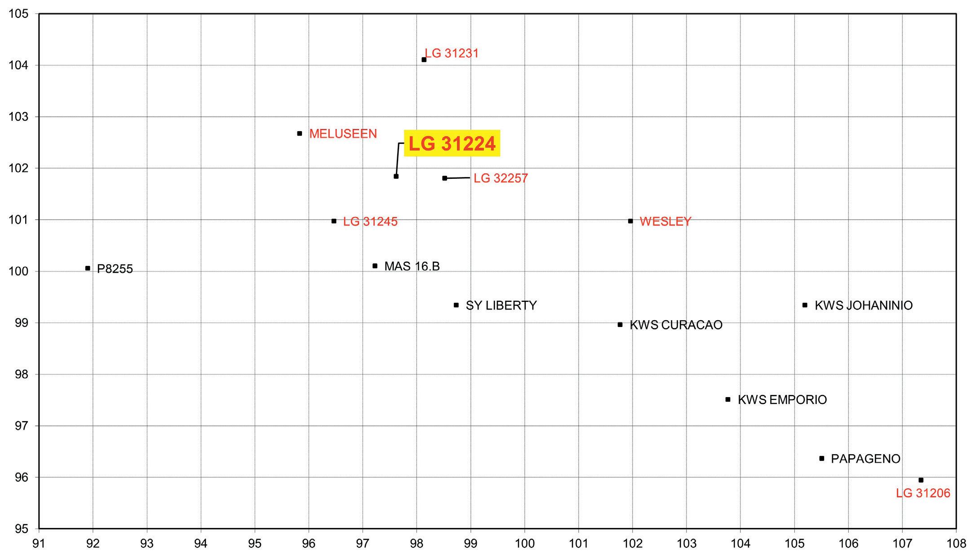Select the SY LIBERTY label
980x558 pixels.
click(x=501, y=306)
